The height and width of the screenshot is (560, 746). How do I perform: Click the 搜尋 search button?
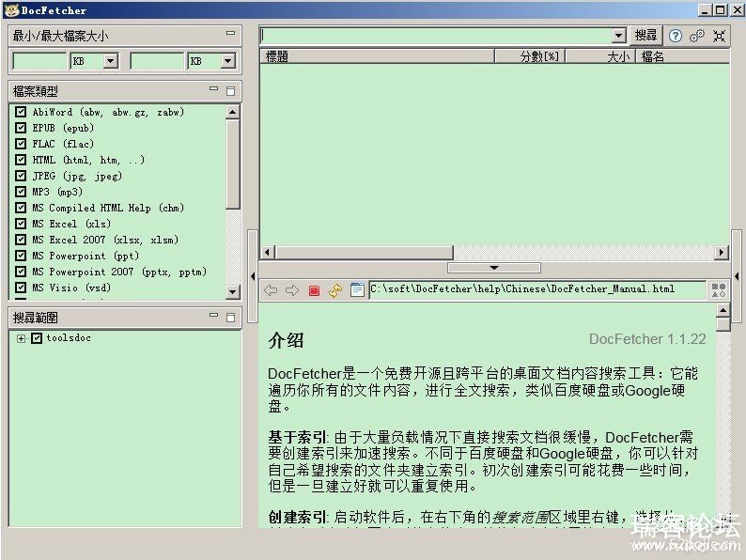[645, 35]
